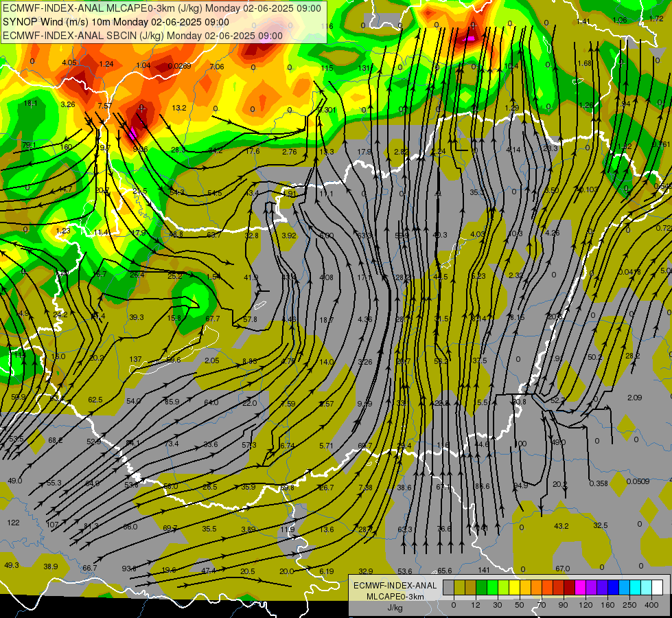Click the value 2.09
The image size is (672, 618).
634,398
